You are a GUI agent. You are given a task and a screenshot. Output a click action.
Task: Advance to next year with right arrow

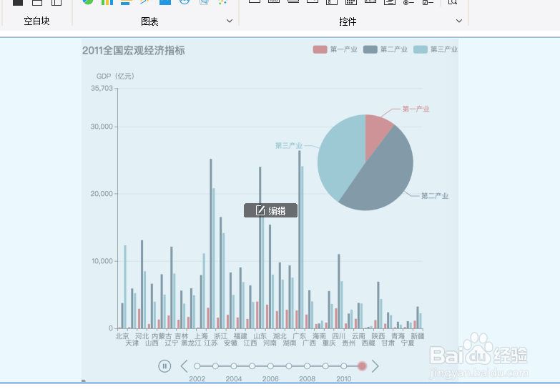[x=375, y=366]
